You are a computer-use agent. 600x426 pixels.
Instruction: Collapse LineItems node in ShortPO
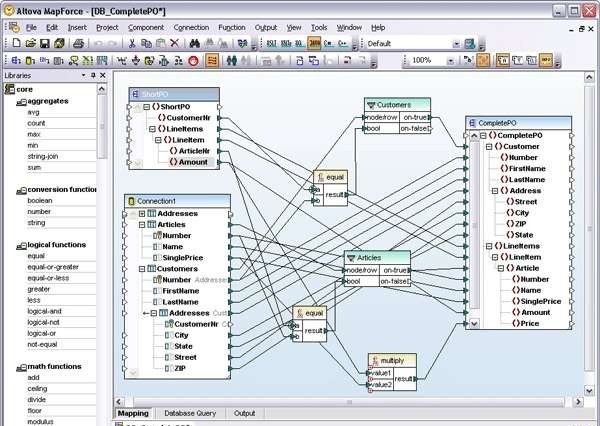pos(152,129)
